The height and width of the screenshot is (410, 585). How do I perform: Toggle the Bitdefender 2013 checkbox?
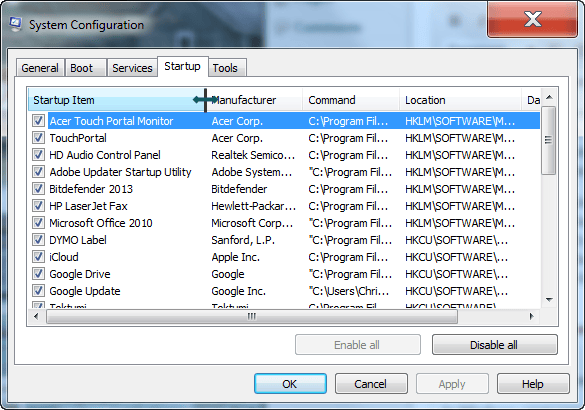(x=38, y=188)
